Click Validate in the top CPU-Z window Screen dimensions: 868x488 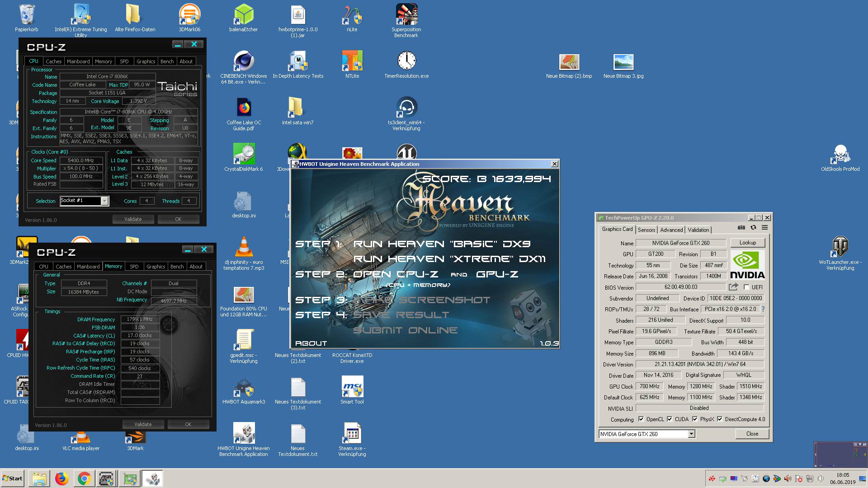(x=133, y=219)
